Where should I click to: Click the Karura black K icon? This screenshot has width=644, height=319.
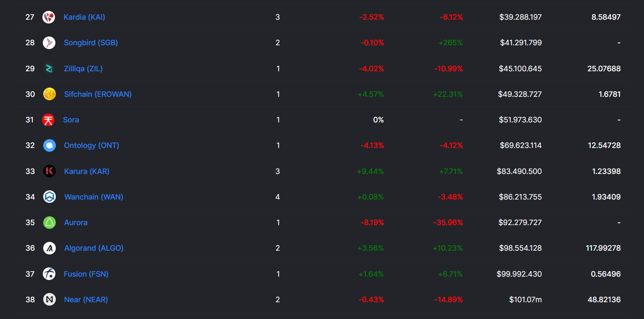tap(50, 171)
